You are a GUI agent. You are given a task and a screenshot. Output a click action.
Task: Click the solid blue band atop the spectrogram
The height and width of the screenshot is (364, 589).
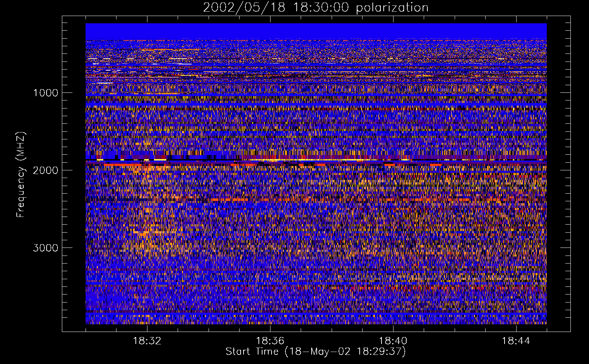(316, 31)
